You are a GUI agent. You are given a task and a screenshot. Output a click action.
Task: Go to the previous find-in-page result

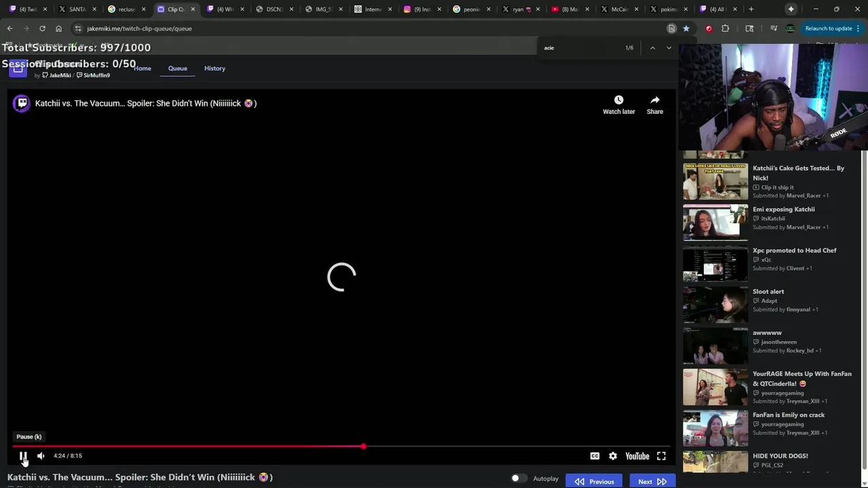pyautogui.click(x=652, y=47)
